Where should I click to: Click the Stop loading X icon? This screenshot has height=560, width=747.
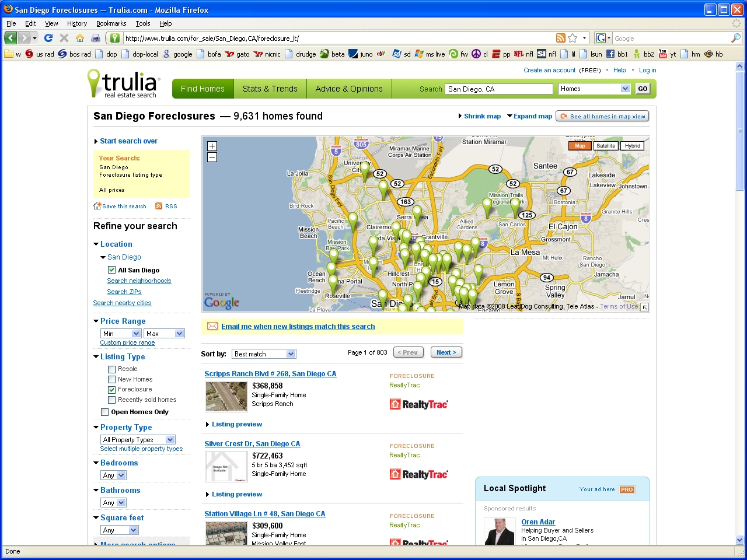pos(64,38)
